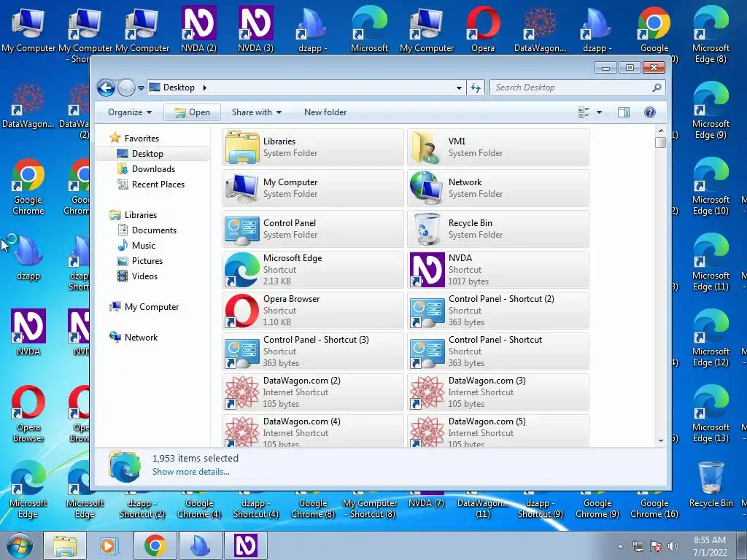Click the scrollbar up arrow in file list
Viewport: 747px width, 560px height.
click(x=660, y=131)
